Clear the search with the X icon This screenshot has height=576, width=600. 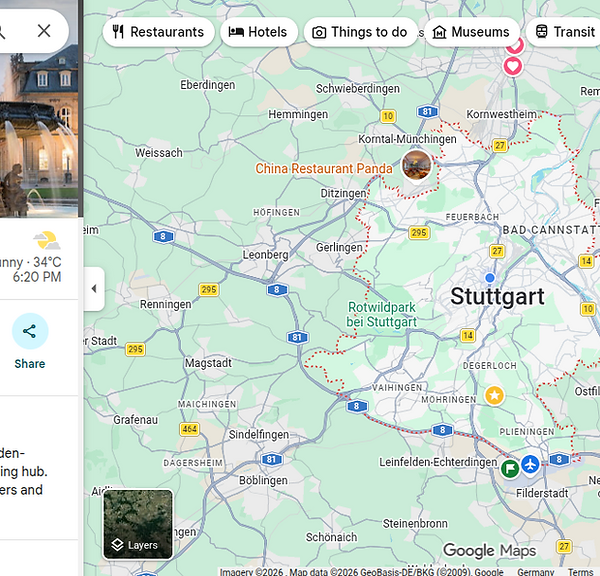pyautogui.click(x=44, y=31)
